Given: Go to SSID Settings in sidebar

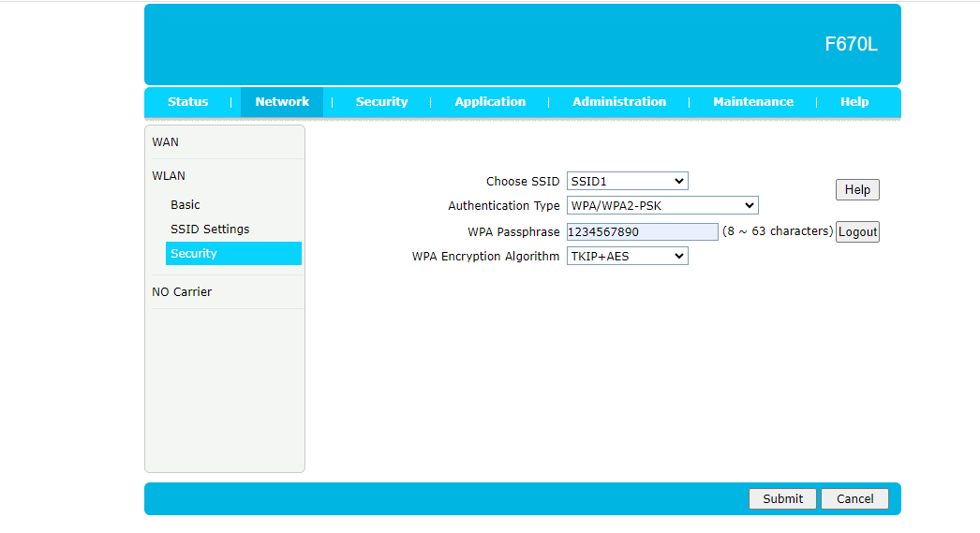Looking at the screenshot, I should click(x=210, y=229).
